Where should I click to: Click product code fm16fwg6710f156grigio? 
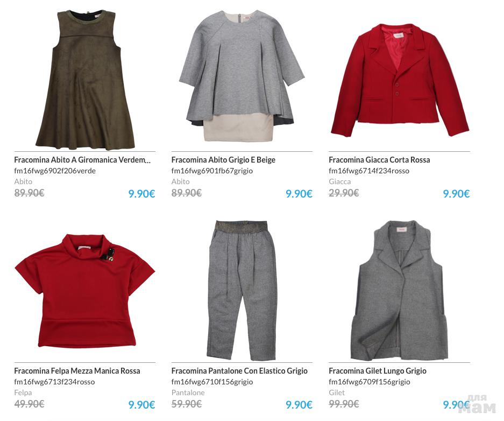click(212, 382)
